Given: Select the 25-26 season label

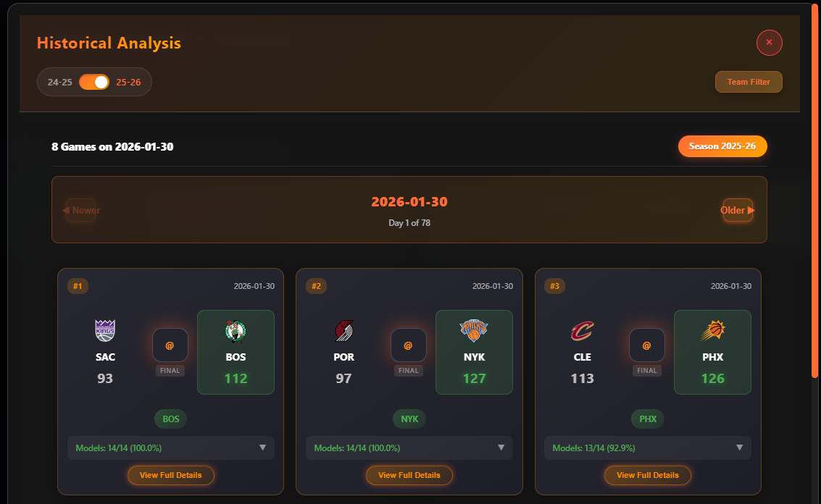Looking at the screenshot, I should (128, 82).
